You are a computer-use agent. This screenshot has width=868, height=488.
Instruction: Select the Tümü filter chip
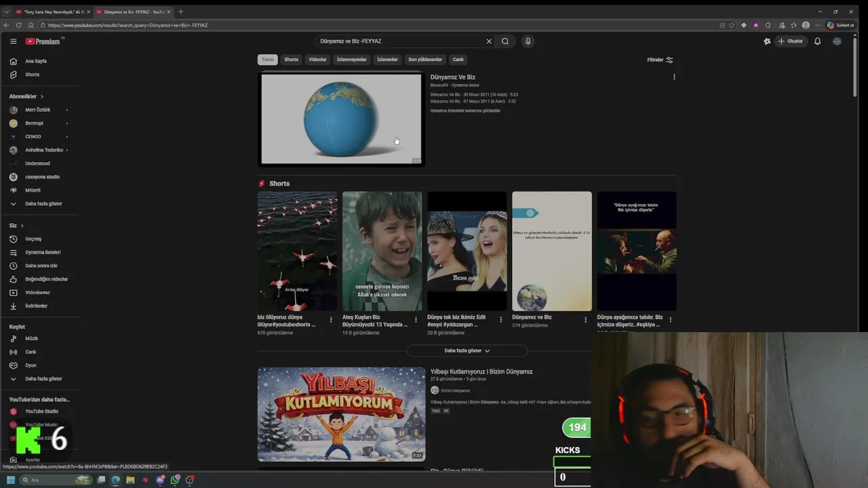(x=268, y=60)
